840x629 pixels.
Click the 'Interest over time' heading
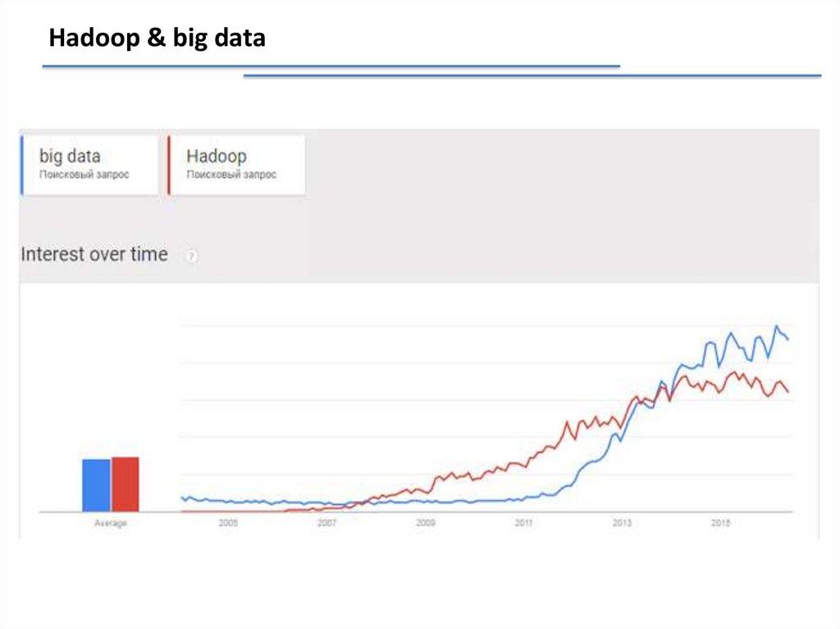(94, 254)
